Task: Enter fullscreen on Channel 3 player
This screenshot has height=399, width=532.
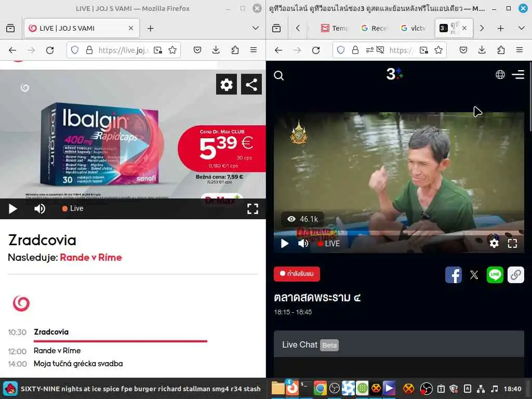Action: click(x=512, y=243)
